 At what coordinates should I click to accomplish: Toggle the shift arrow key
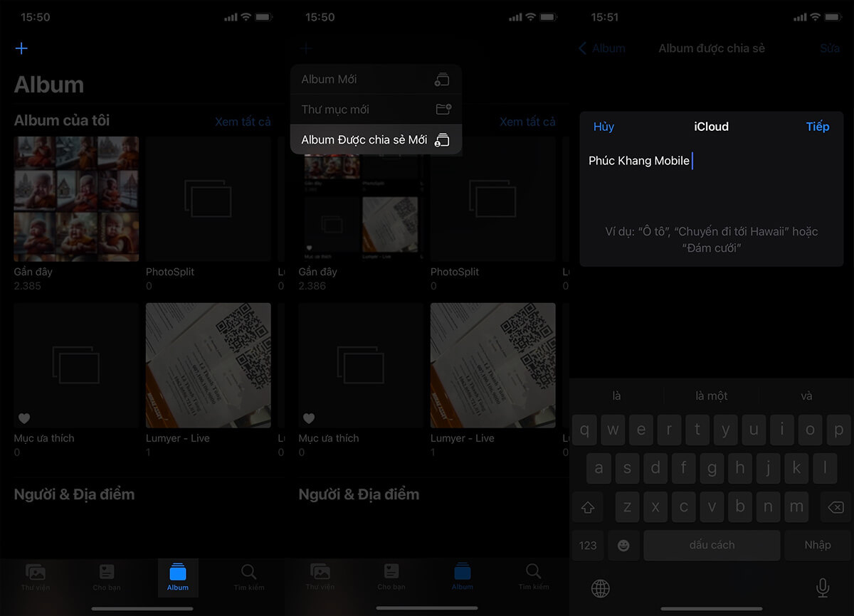coord(588,507)
